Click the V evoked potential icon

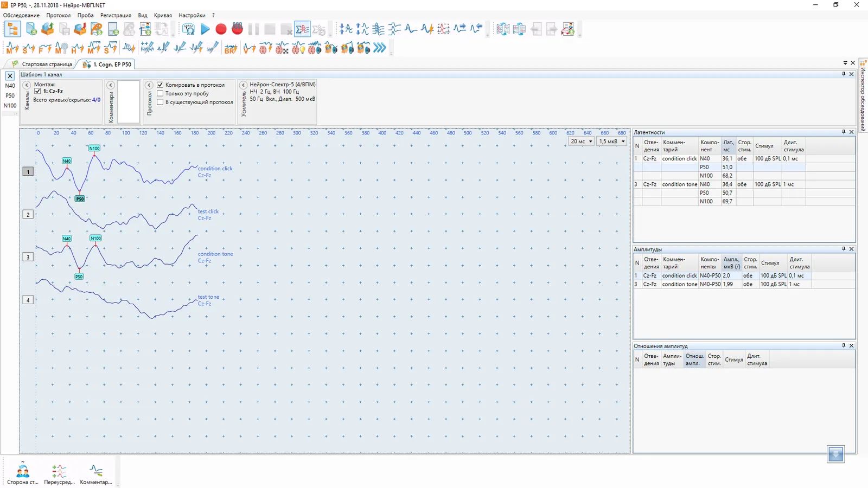click(x=249, y=48)
